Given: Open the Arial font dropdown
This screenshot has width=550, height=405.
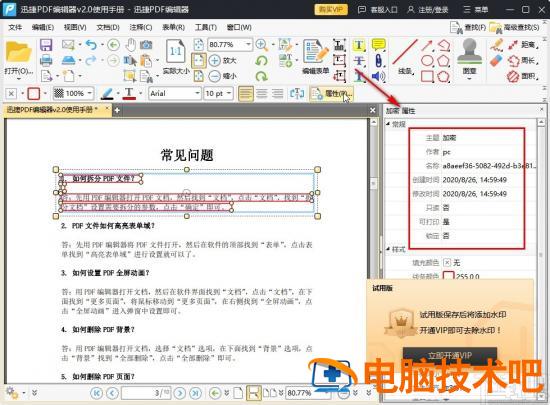Looking at the screenshot, I should [197, 93].
